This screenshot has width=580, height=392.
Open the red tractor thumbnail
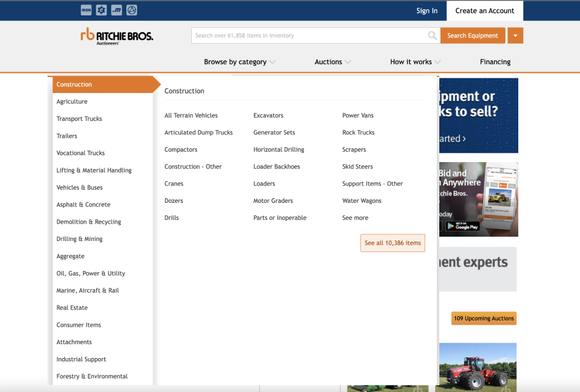click(478, 367)
